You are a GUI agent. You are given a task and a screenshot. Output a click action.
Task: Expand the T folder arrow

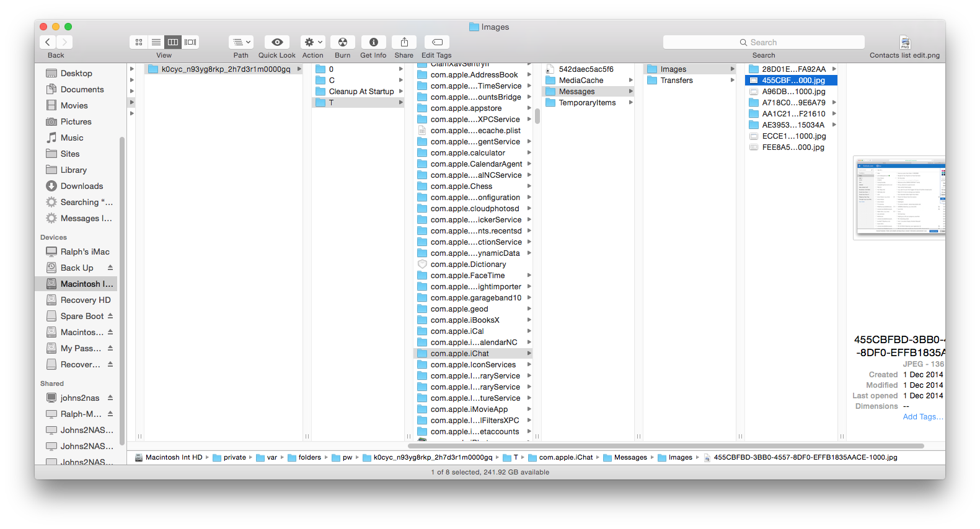[x=401, y=102]
